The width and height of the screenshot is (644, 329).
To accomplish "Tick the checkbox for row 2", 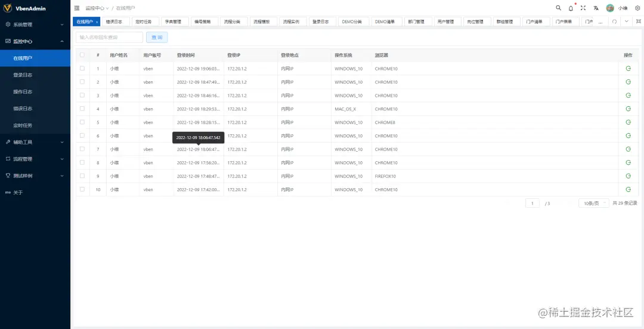I will click(82, 82).
